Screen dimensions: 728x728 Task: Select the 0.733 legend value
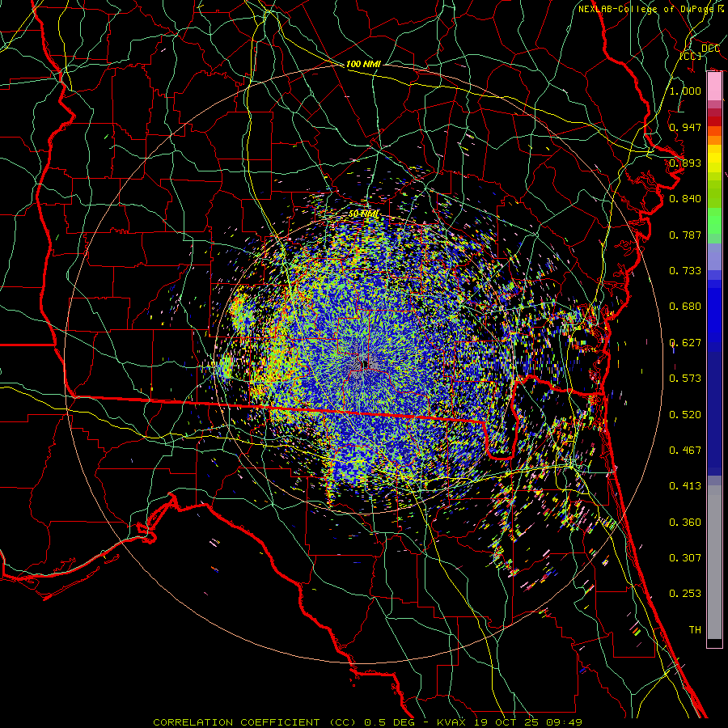pos(685,271)
